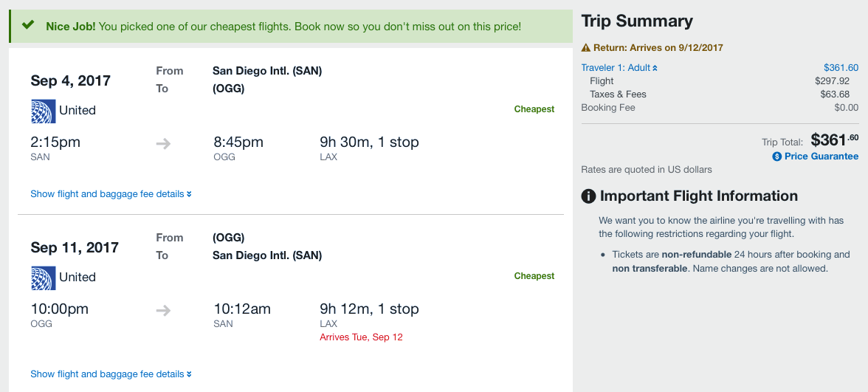The width and height of the screenshot is (868, 392).
Task: Click the return flight direction arrow
Action: point(163,310)
